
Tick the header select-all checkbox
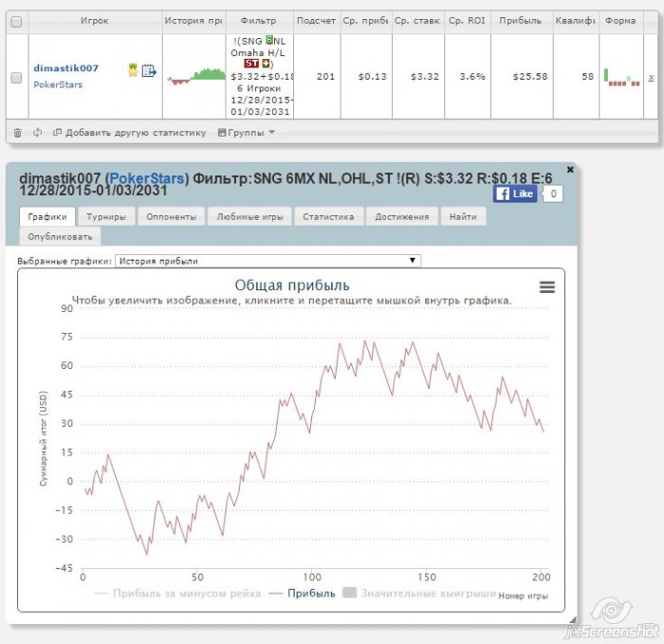pyautogui.click(x=16, y=22)
